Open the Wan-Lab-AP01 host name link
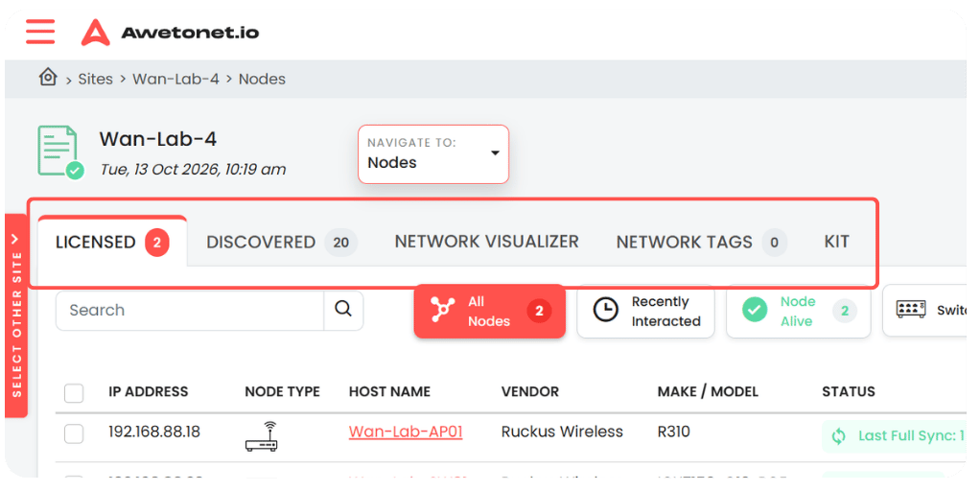980x491 pixels. 406,432
